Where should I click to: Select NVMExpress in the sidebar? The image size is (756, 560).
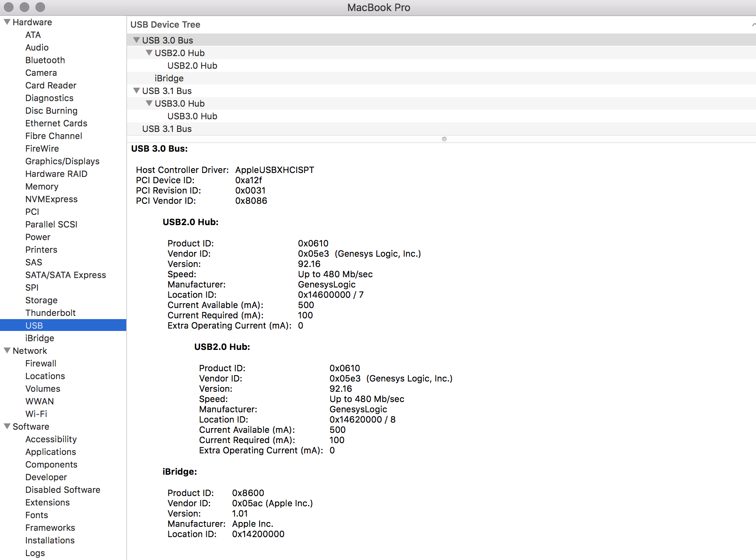pyautogui.click(x=51, y=199)
